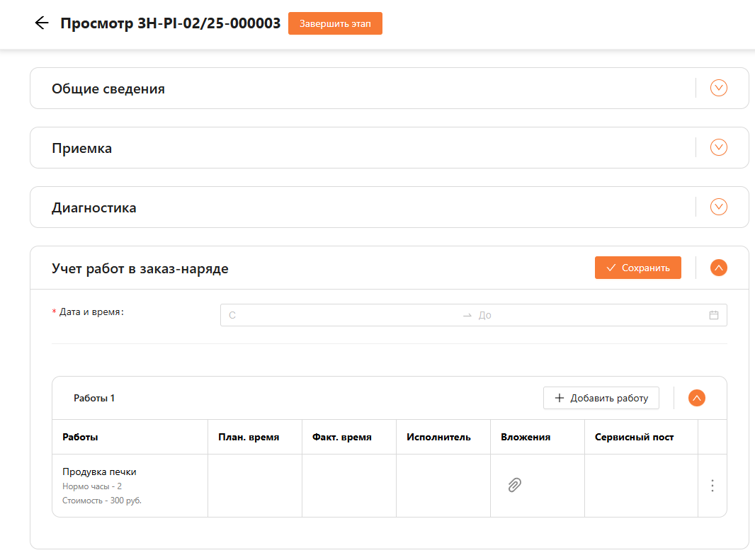Screen dimensions: 755x560
Task: Select the Продувка печки work row
Action: point(99,472)
